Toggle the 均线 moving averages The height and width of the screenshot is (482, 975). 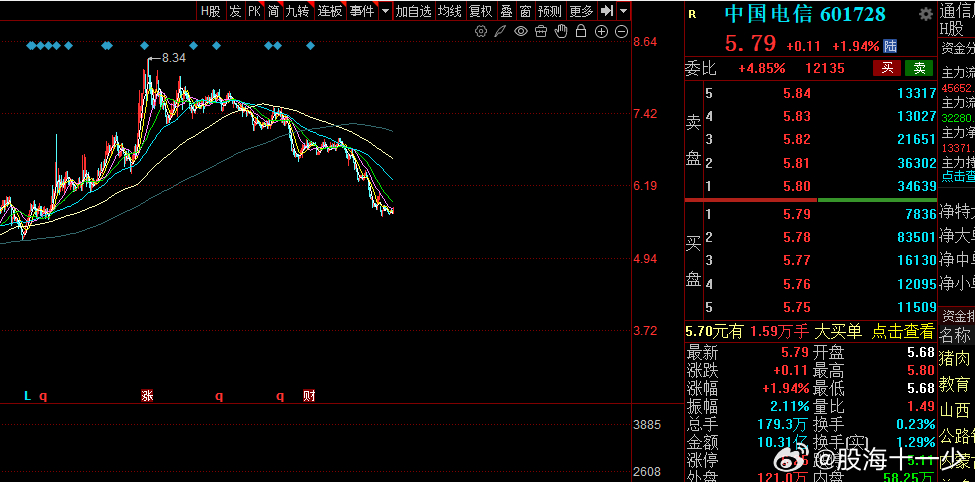tap(450, 11)
